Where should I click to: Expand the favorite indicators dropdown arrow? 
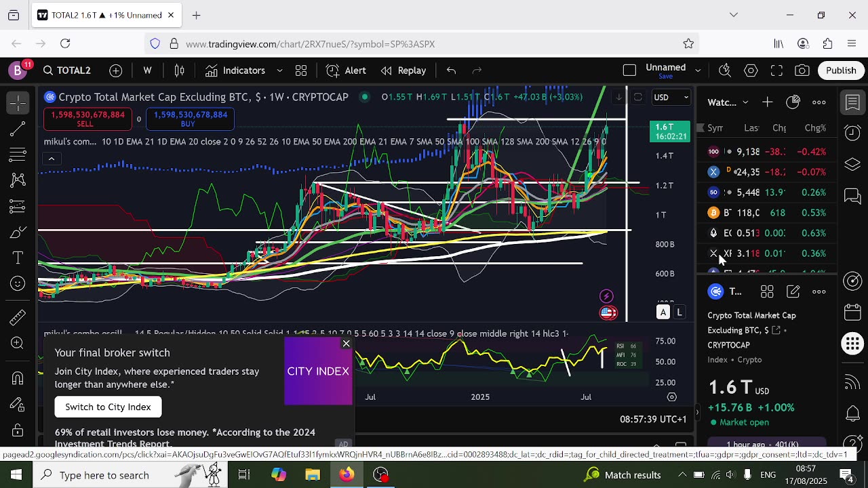279,70
